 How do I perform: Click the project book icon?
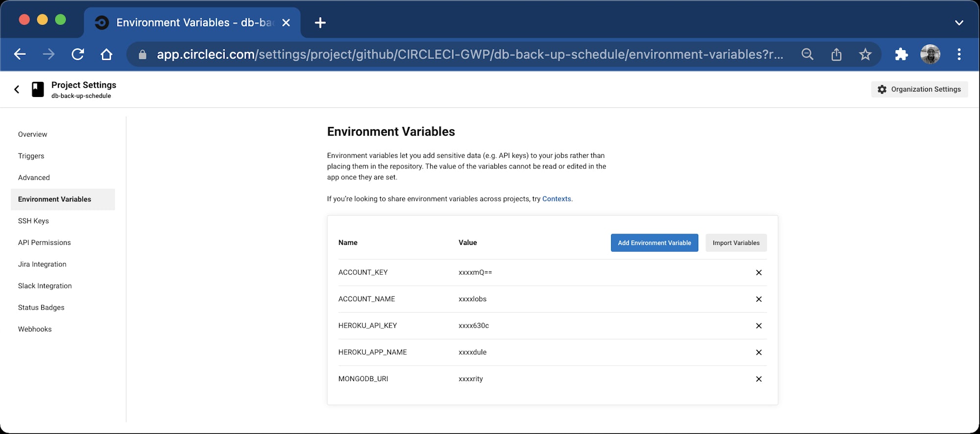coord(38,89)
